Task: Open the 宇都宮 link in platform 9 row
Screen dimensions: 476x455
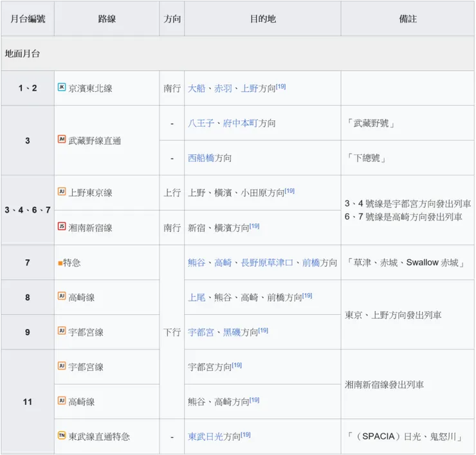Action: click(x=201, y=332)
